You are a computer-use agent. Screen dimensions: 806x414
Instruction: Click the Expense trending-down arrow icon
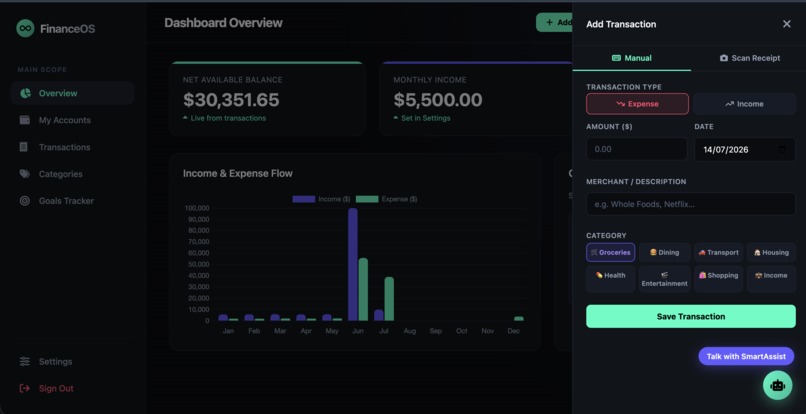click(620, 104)
